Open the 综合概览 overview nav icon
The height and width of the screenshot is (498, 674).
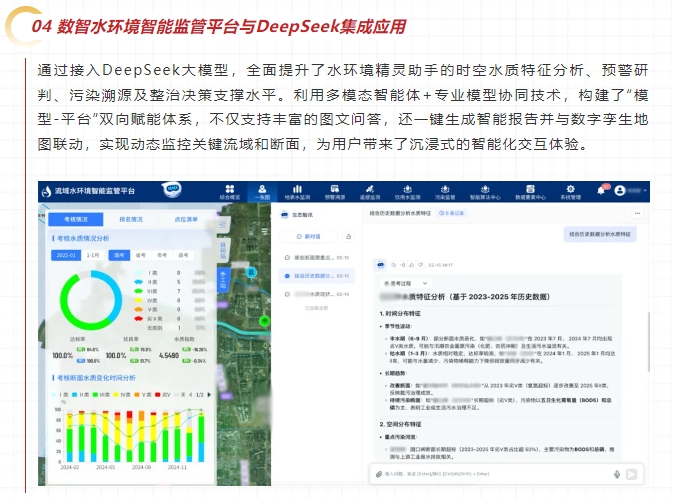click(x=230, y=192)
